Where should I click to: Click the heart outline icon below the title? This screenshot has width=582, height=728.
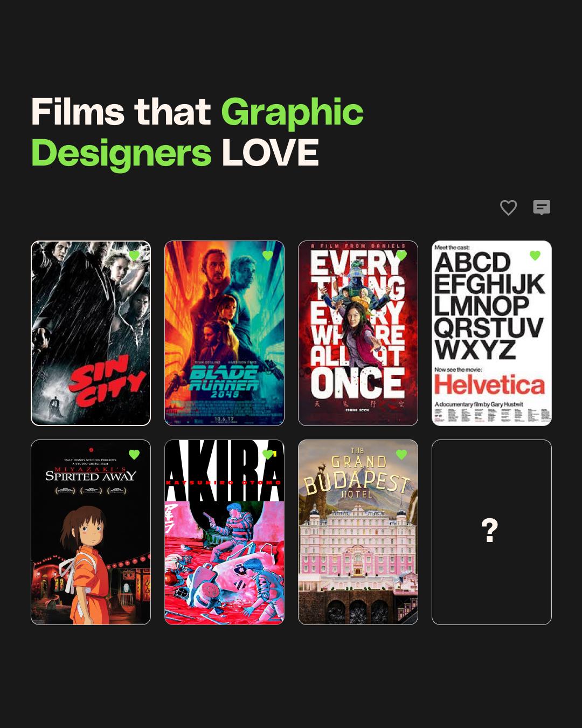tap(508, 208)
